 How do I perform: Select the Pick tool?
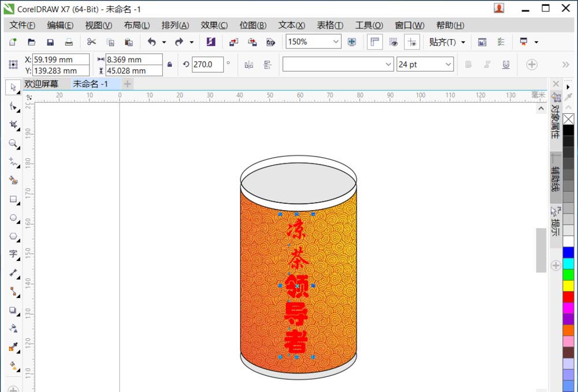pos(13,88)
